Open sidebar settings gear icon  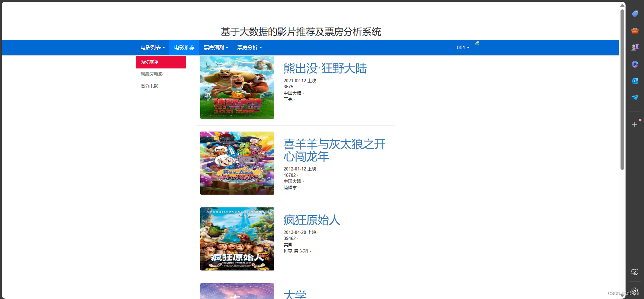click(x=635, y=291)
